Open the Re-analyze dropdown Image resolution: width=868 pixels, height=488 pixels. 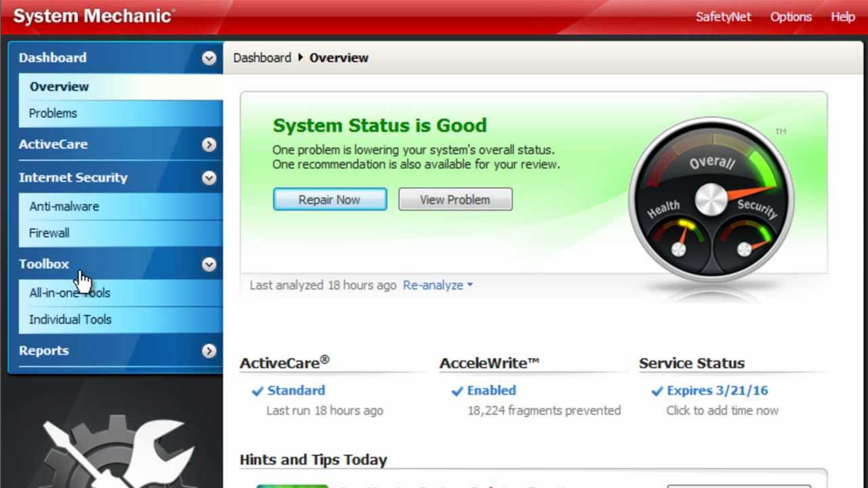point(437,285)
